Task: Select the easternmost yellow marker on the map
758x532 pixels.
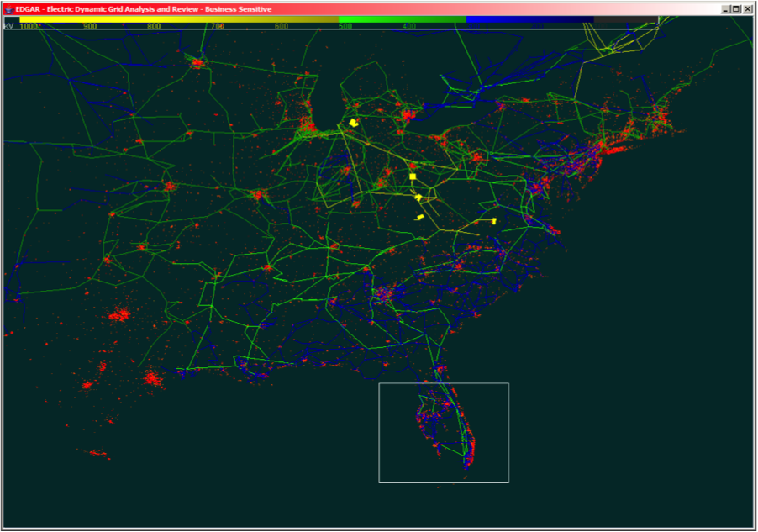Action: tap(494, 220)
